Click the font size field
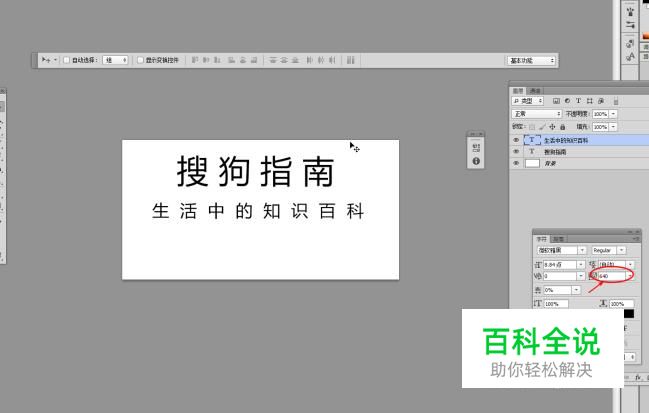The image size is (649, 413). [560, 264]
